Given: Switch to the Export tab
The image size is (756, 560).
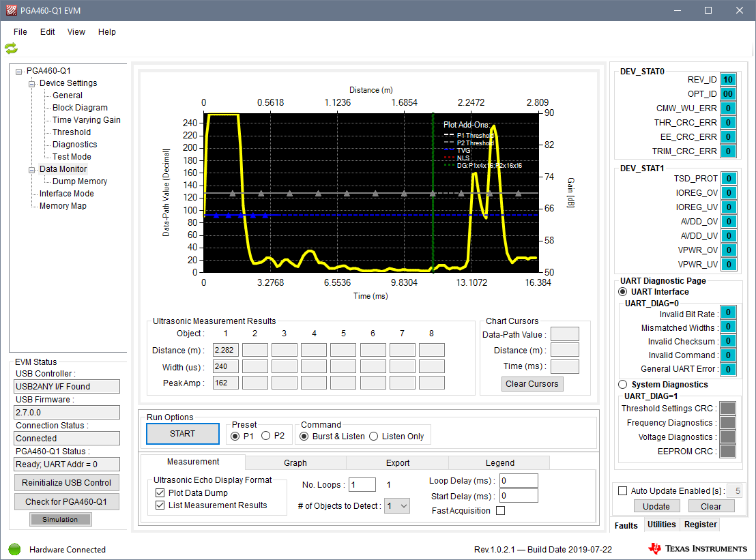Looking at the screenshot, I should click(398, 462).
